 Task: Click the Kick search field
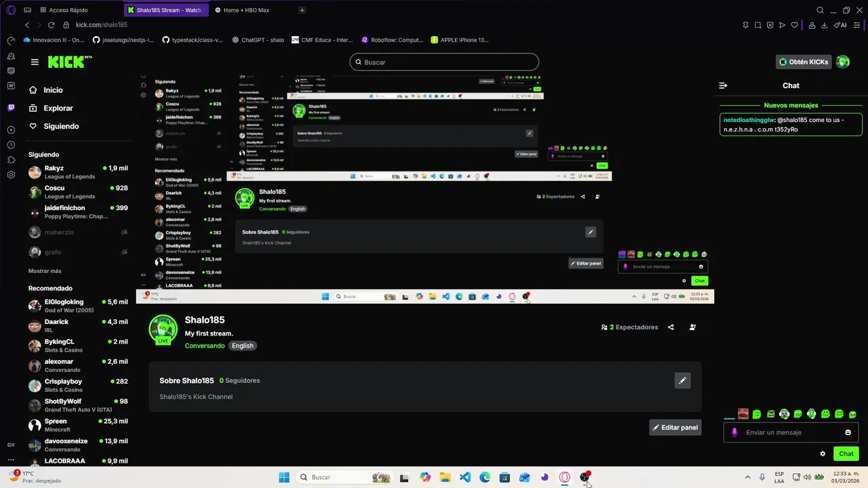444,62
